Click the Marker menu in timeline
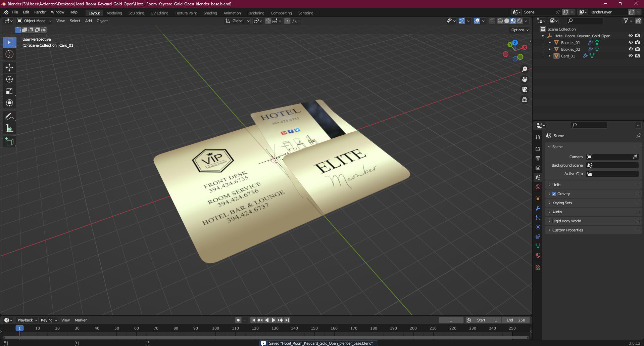Viewport: 644px width, 346px height. pyautogui.click(x=81, y=320)
